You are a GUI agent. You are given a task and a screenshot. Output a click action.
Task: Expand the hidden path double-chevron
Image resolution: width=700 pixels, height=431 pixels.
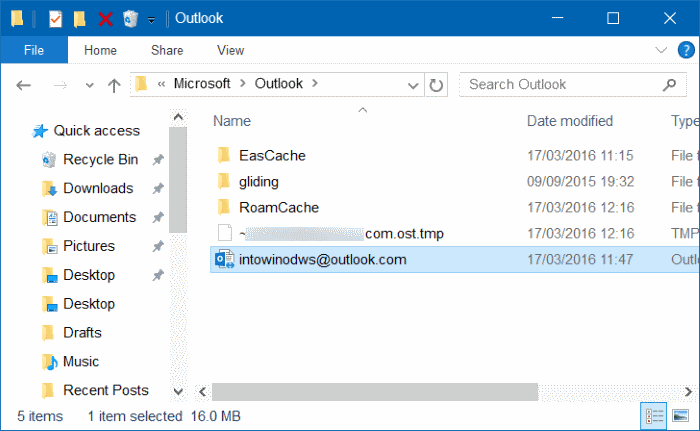pyautogui.click(x=162, y=84)
